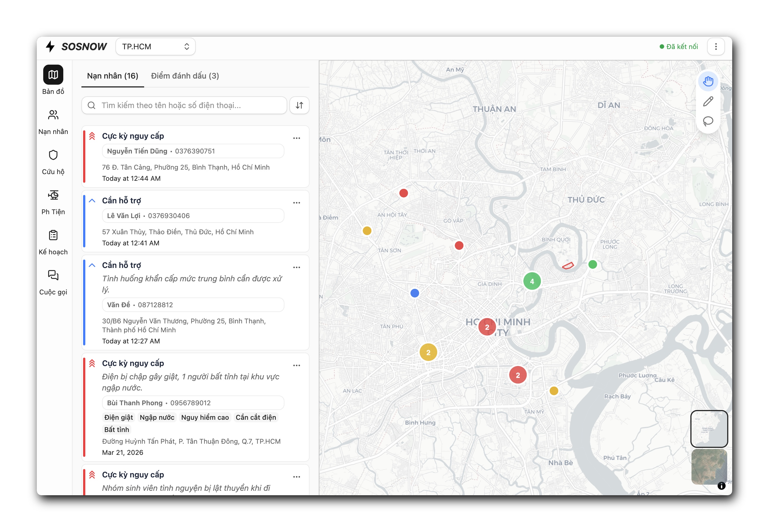769x532 pixels.
Task: Open the Bản đồ map view
Action: pos(53,75)
